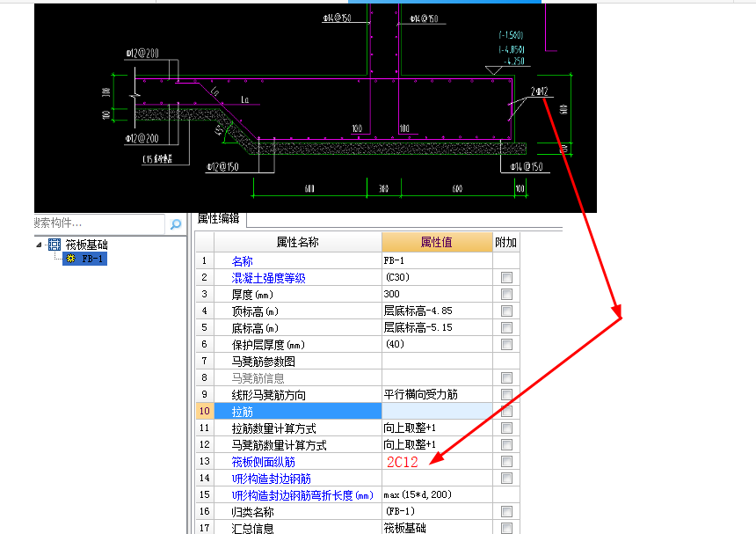Click the 属性值 column header
The width and height of the screenshot is (756, 534).
point(437,242)
